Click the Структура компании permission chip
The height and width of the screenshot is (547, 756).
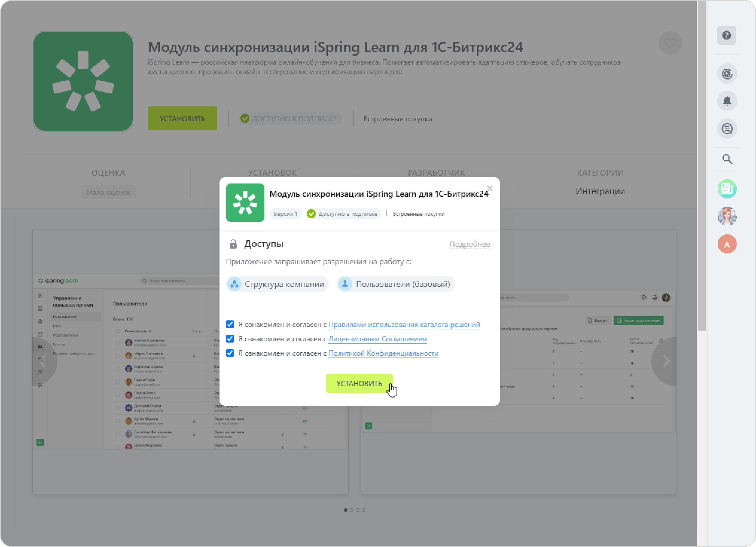[278, 284]
